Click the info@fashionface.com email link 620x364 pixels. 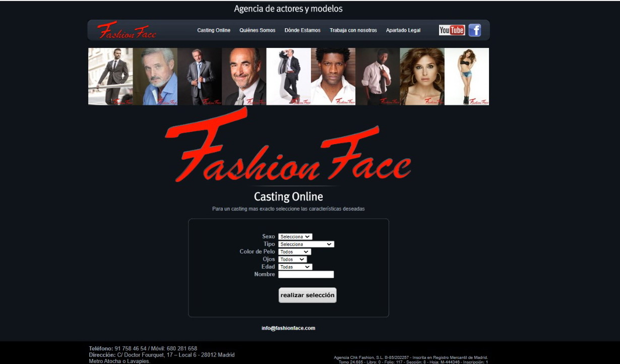click(288, 328)
